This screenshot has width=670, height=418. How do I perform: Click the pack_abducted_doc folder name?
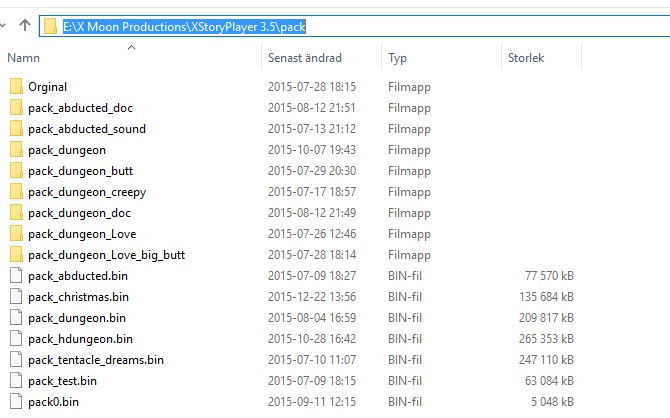[80, 108]
